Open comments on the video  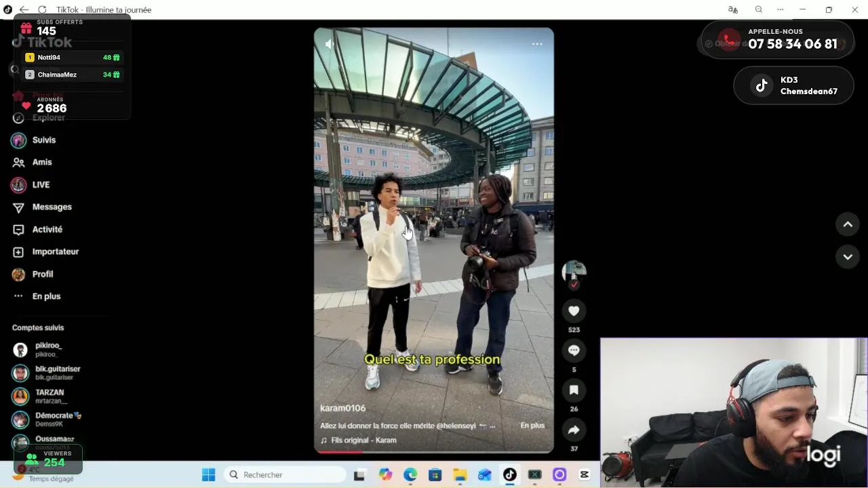click(574, 350)
